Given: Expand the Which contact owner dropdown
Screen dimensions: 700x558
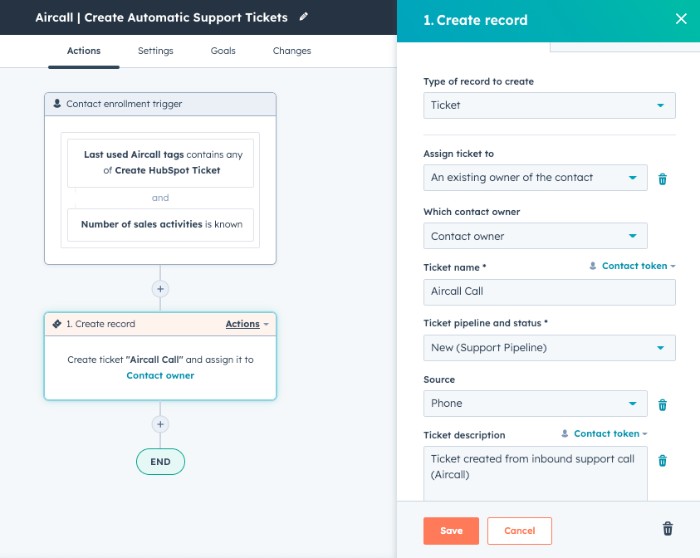Looking at the screenshot, I should click(535, 236).
